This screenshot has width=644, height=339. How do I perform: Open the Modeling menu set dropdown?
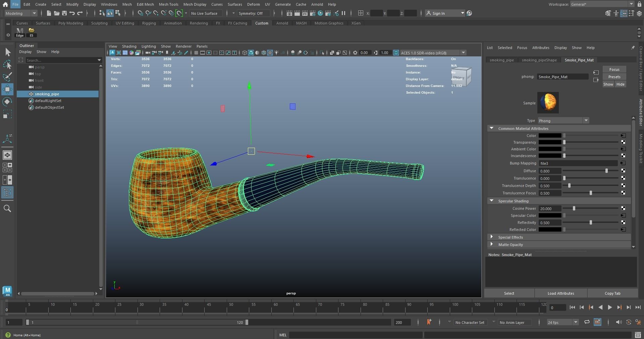pos(21,13)
